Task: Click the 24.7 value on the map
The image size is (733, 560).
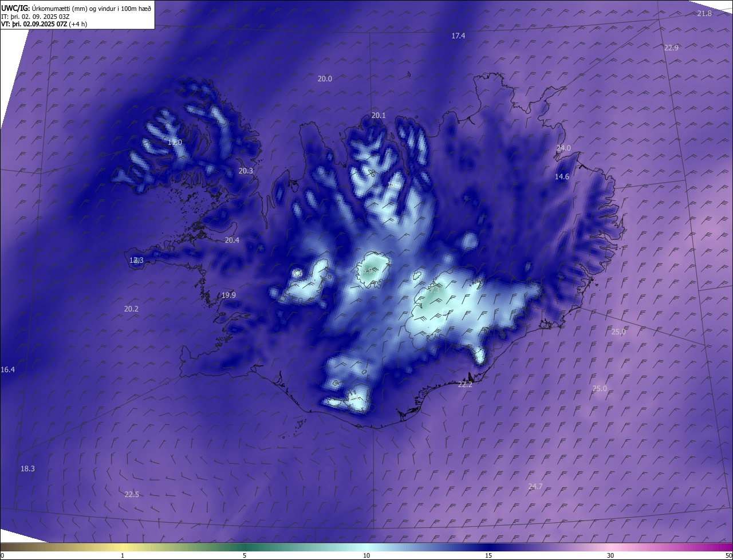Action: click(535, 486)
